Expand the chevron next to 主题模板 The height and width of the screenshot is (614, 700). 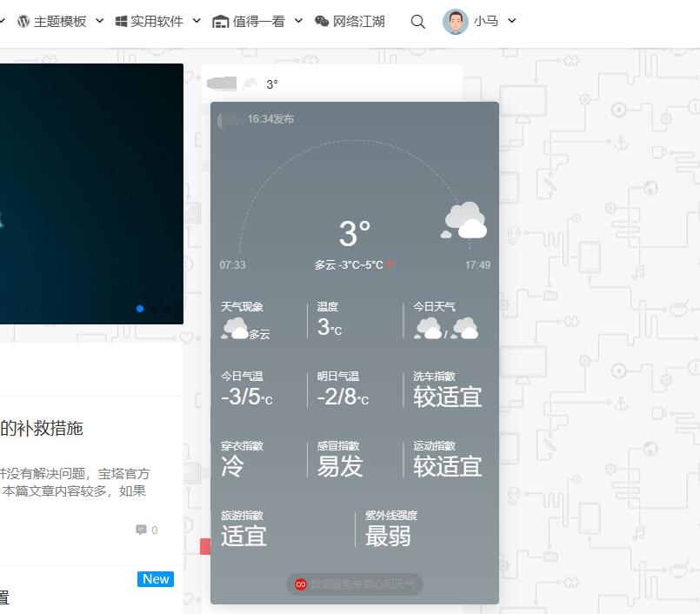tap(99, 21)
